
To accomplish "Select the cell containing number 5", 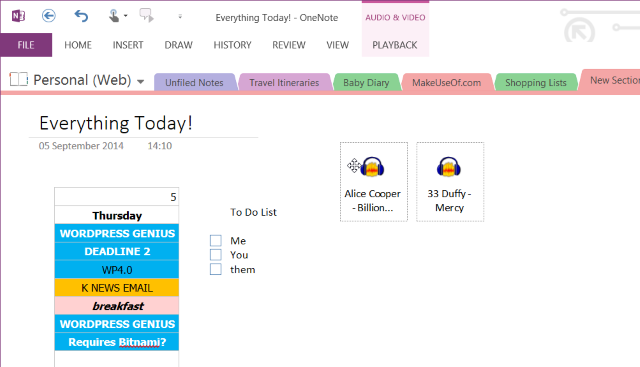I will 117,197.
